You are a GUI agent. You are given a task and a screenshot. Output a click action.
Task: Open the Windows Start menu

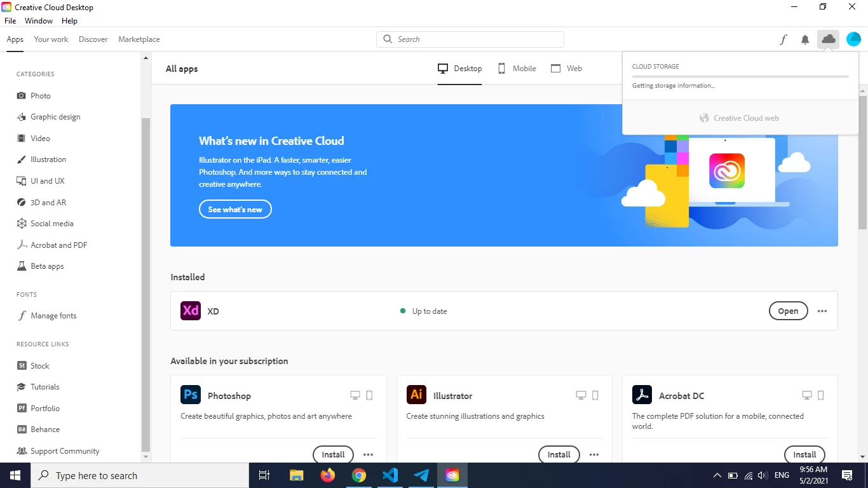pyautogui.click(x=15, y=475)
